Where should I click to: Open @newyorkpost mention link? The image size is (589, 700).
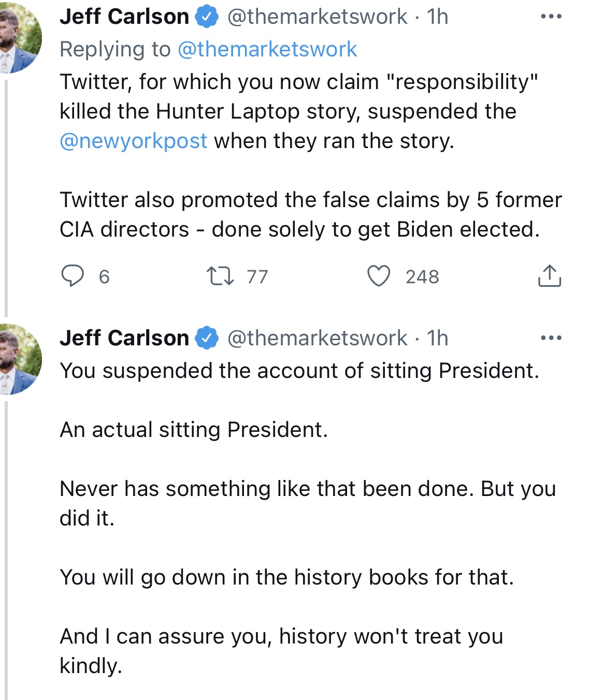click(133, 141)
